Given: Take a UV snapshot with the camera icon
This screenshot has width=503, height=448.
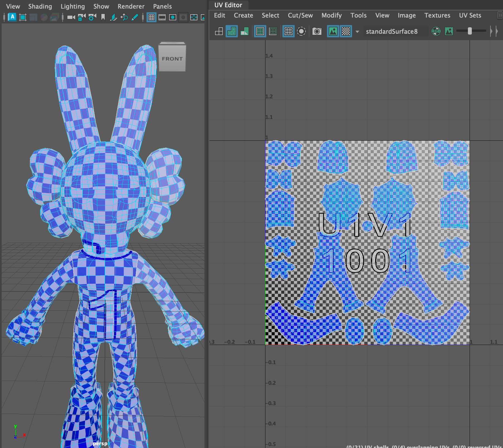Looking at the screenshot, I should tap(317, 31).
